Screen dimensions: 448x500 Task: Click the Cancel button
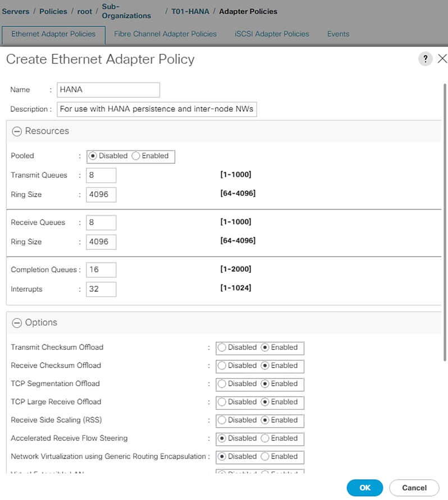coord(414,488)
